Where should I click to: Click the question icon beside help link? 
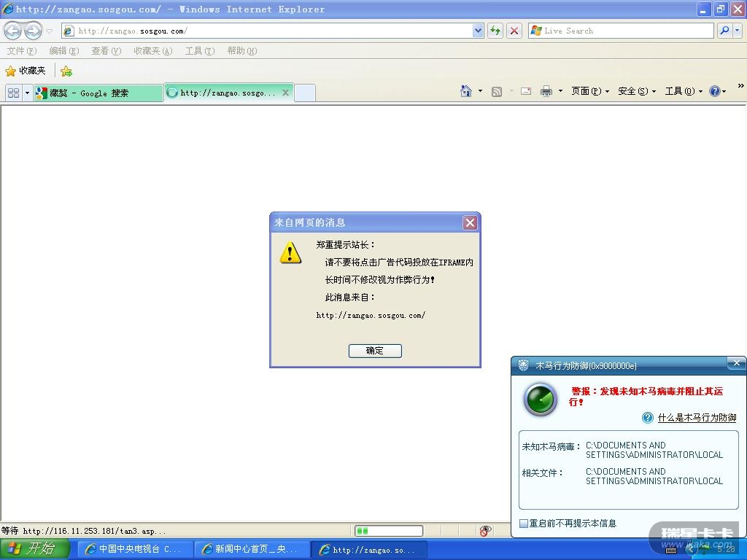[x=648, y=418]
